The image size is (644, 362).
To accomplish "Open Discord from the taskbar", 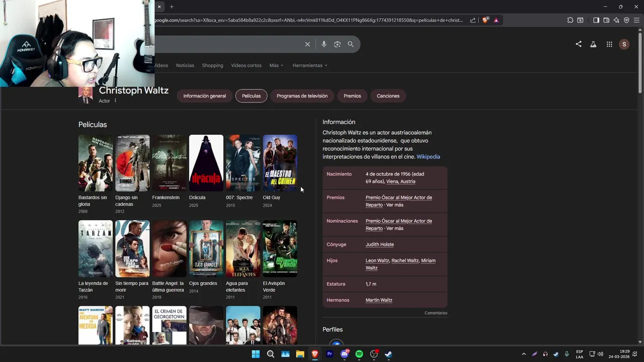I will (x=345, y=354).
